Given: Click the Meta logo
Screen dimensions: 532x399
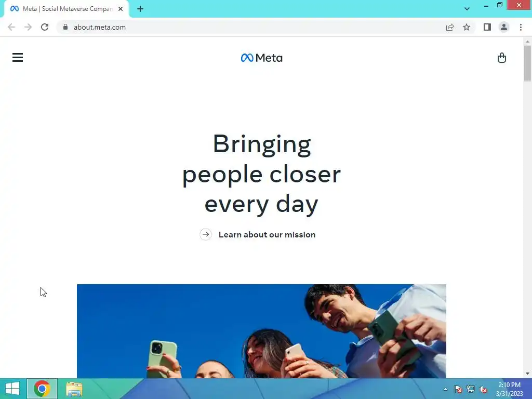Looking at the screenshot, I should 262,58.
